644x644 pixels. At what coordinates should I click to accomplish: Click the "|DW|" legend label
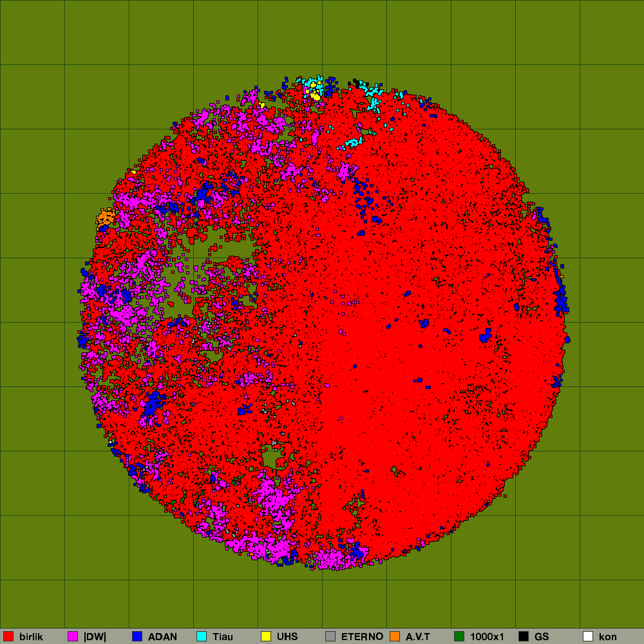(95, 637)
